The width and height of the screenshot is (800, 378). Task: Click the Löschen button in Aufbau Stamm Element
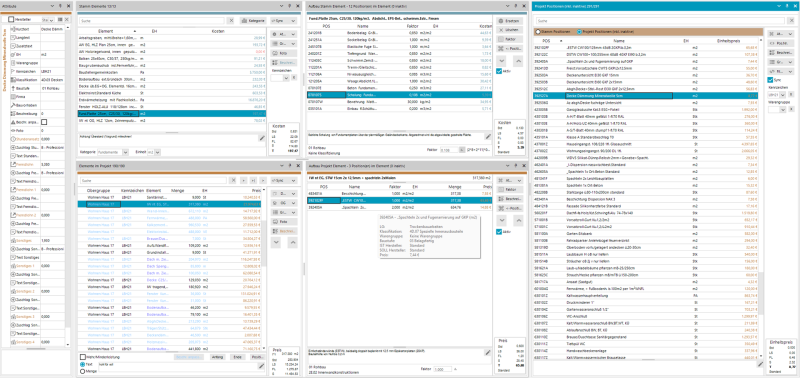[x=510, y=30]
